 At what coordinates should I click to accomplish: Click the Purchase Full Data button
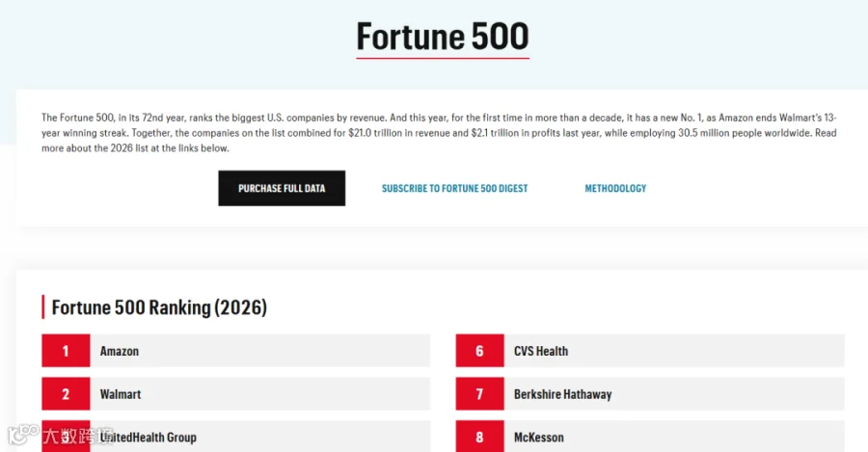point(282,188)
